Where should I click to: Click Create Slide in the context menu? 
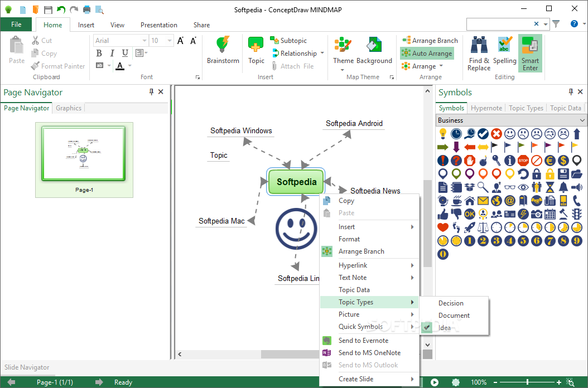[x=369, y=379]
